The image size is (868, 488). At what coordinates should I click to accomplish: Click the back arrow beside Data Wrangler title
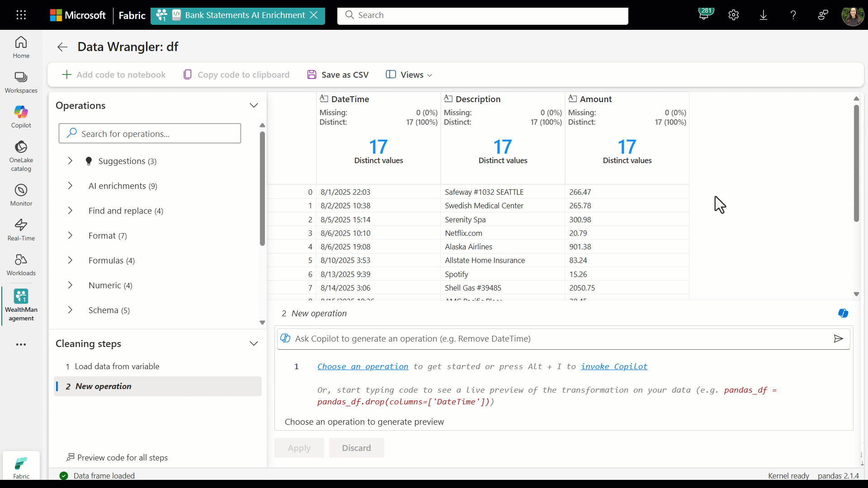[62, 47]
